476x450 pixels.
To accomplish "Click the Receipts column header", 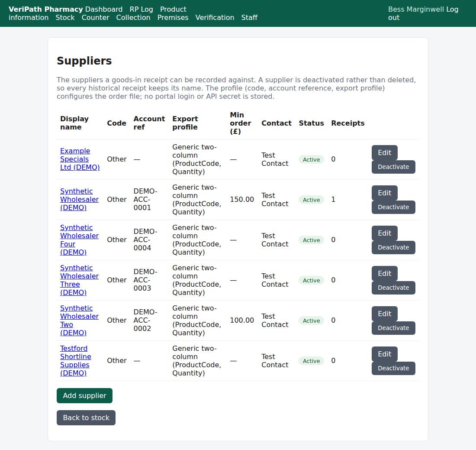I will pyautogui.click(x=348, y=123).
